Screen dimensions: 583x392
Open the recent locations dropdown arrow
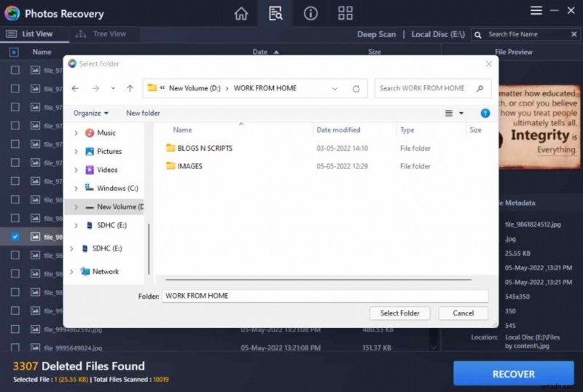click(x=113, y=88)
